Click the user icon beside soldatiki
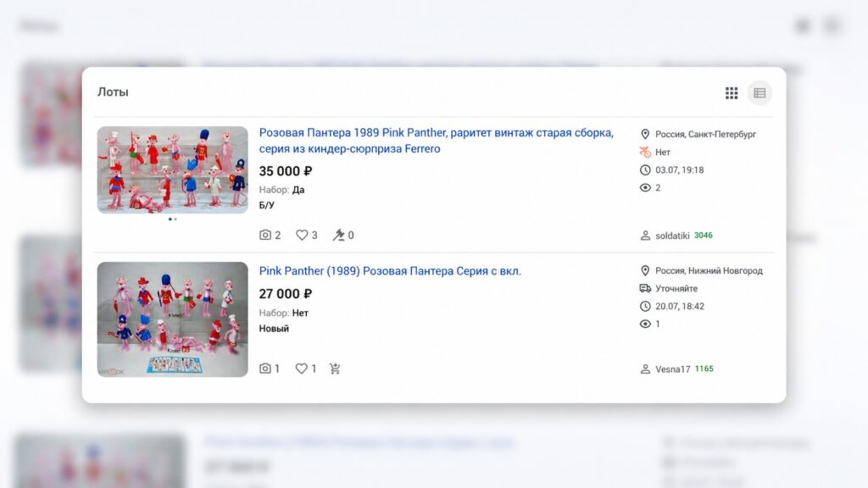The image size is (868, 488). coord(645,236)
